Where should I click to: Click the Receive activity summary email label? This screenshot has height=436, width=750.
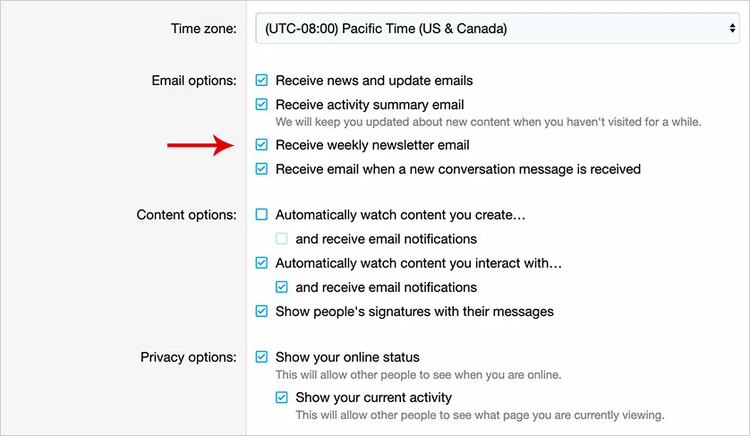pyautogui.click(x=369, y=104)
